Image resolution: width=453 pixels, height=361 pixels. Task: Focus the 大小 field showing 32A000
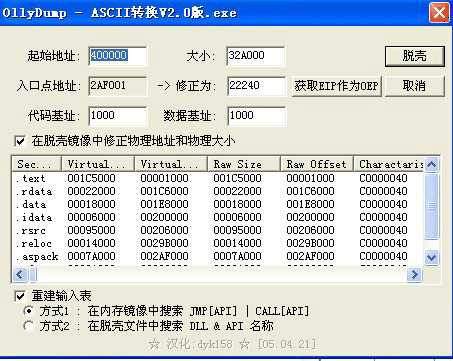(255, 56)
